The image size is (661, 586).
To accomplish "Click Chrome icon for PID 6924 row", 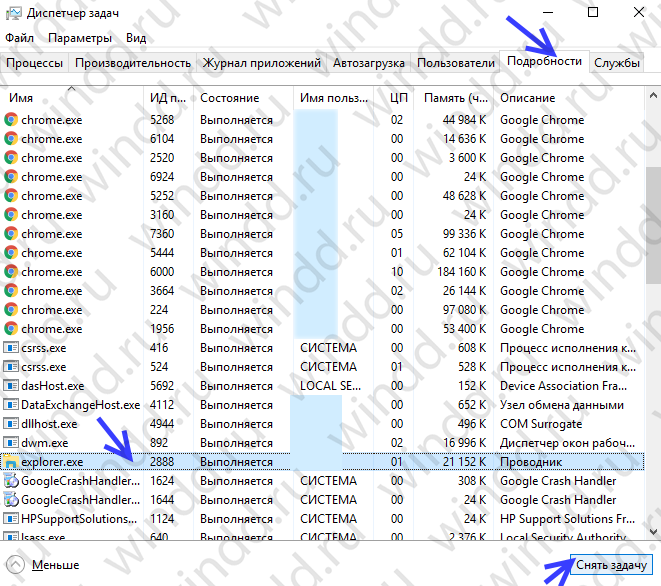I will (11, 177).
